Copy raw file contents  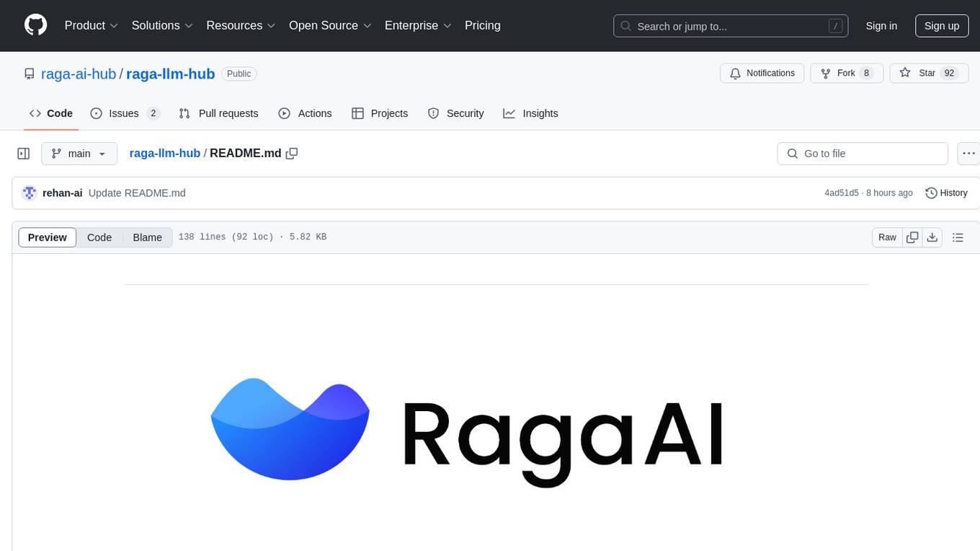[x=912, y=237]
